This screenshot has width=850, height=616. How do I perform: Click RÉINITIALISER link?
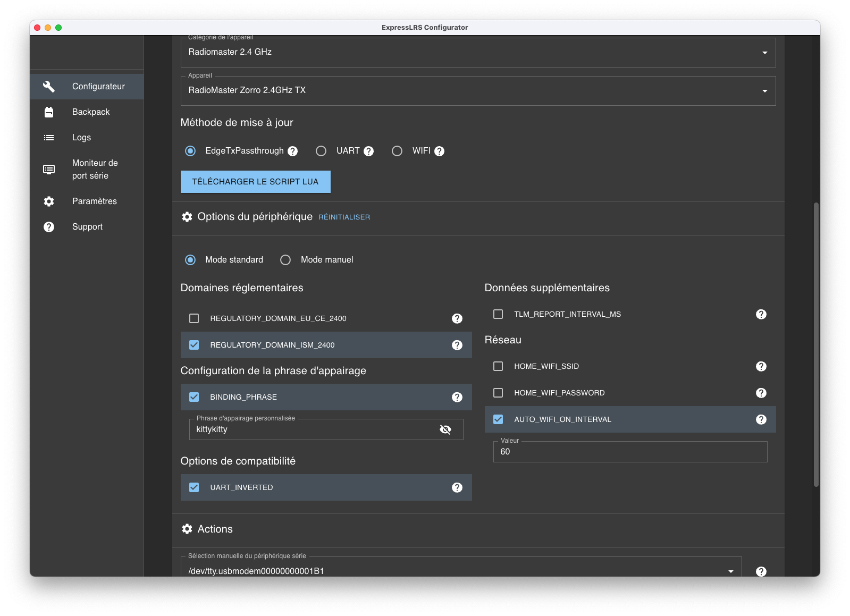coord(344,217)
